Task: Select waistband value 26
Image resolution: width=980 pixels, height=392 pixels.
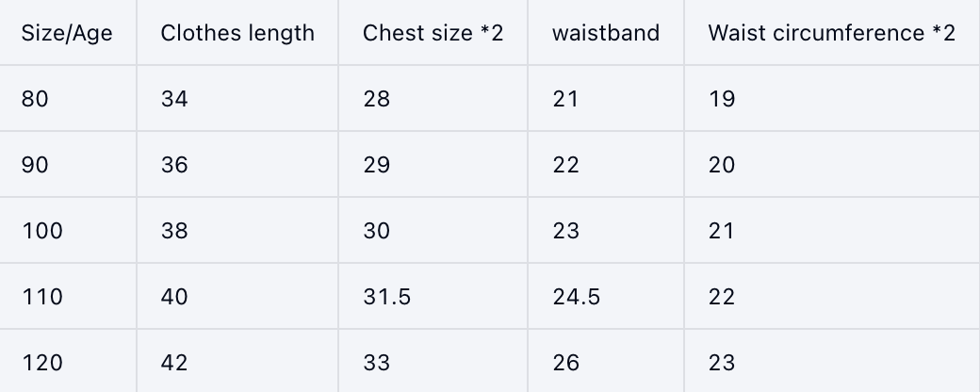Action: tap(566, 363)
